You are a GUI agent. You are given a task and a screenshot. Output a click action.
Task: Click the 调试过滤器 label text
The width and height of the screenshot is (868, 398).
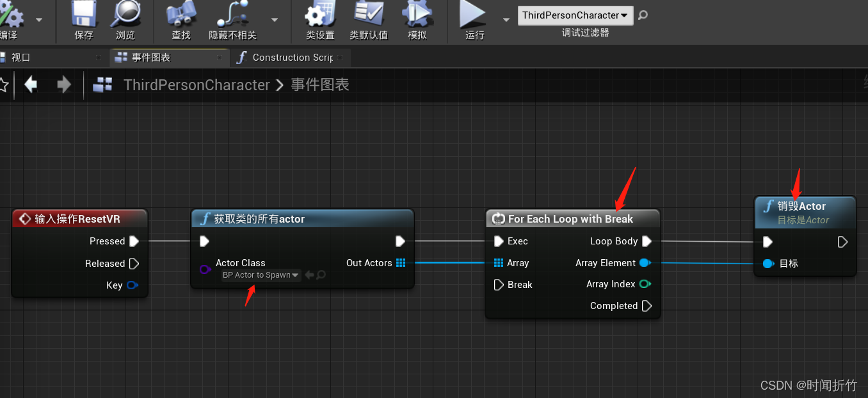(x=585, y=33)
